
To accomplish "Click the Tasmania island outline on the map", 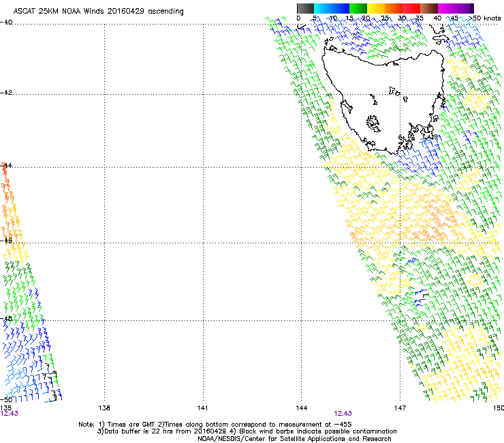I will click(x=383, y=102).
